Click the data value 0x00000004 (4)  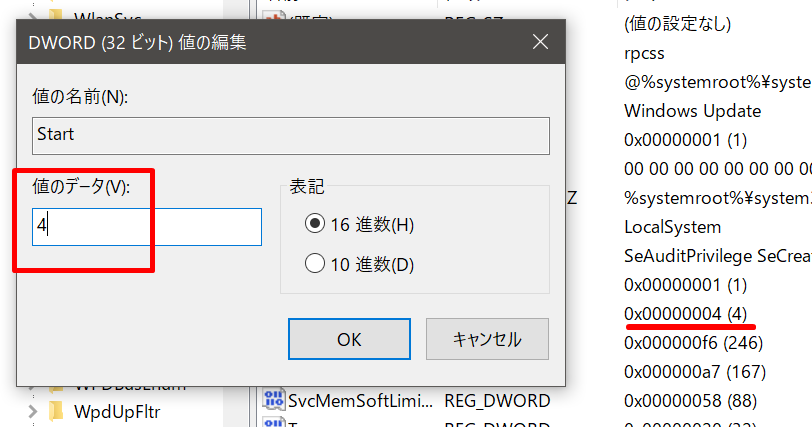pos(685,314)
